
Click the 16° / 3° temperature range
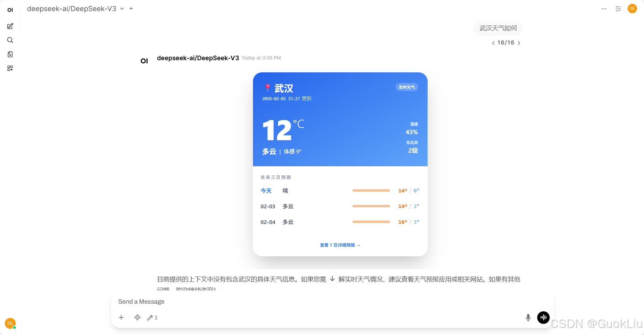pos(409,222)
